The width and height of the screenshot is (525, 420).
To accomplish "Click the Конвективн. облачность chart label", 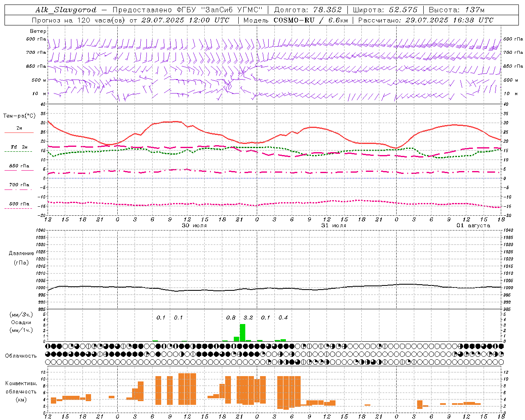I will click(21, 391).
